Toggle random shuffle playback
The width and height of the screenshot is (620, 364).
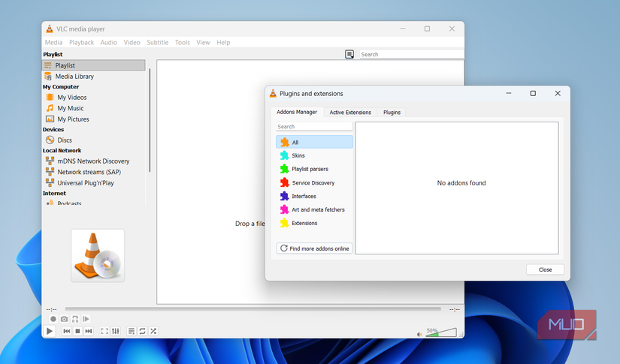click(x=153, y=331)
